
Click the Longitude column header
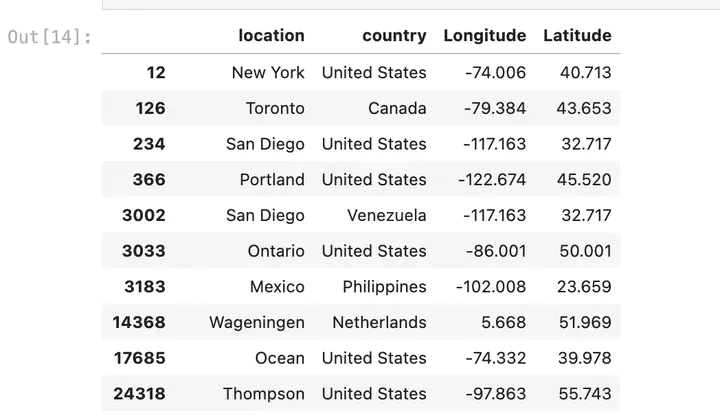tap(484, 36)
